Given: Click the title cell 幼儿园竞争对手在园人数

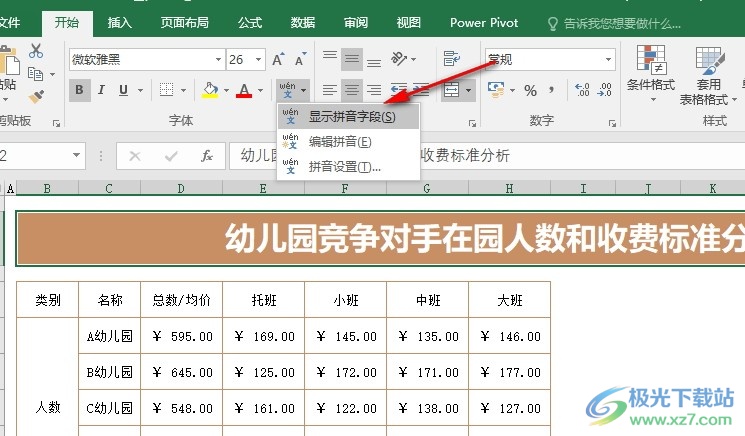Looking at the screenshot, I should tap(380, 238).
